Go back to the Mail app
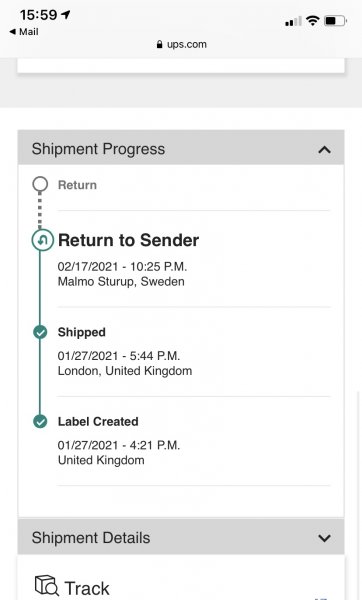Image resolution: width=362 pixels, height=600 pixels. 24,32
